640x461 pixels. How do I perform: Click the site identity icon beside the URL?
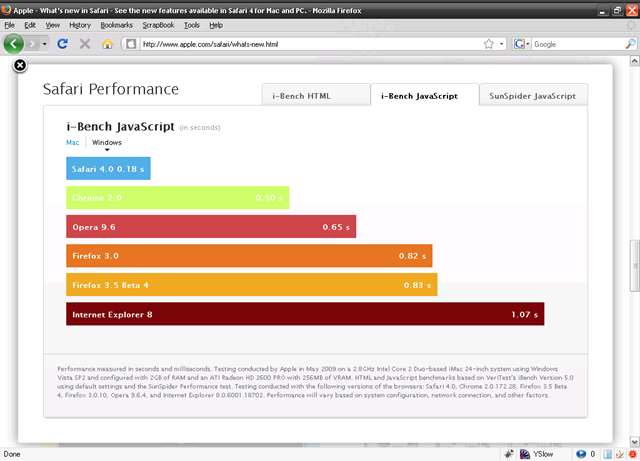click(131, 44)
